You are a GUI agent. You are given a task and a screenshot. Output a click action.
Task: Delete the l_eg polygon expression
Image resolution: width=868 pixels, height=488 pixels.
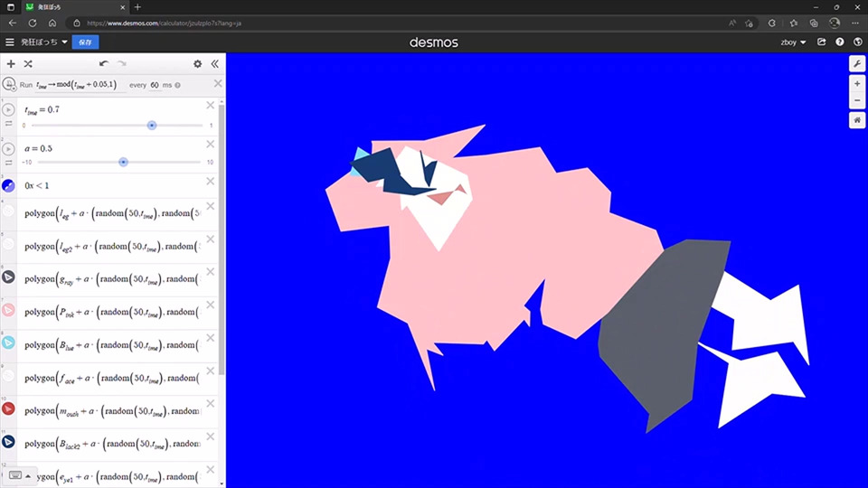point(211,206)
